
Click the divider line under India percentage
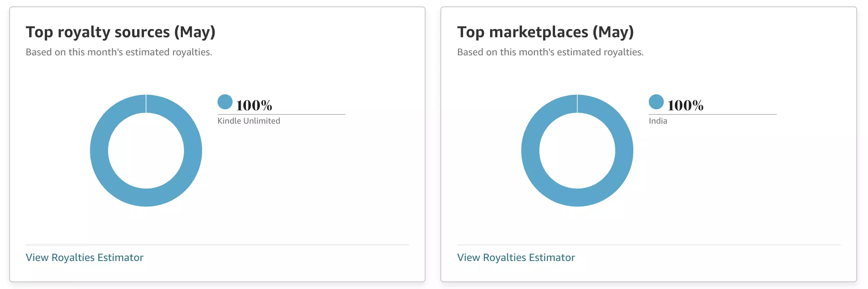coord(713,114)
